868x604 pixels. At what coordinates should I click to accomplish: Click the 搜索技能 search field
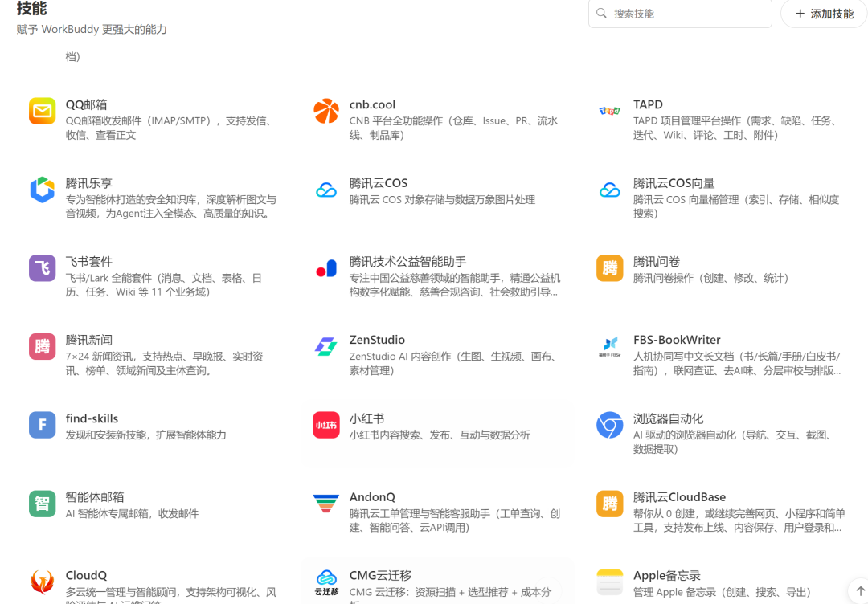coord(680,14)
